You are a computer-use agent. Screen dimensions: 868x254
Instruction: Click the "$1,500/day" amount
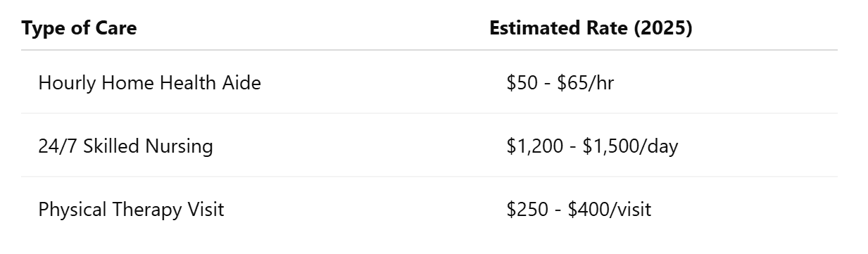click(x=630, y=146)
